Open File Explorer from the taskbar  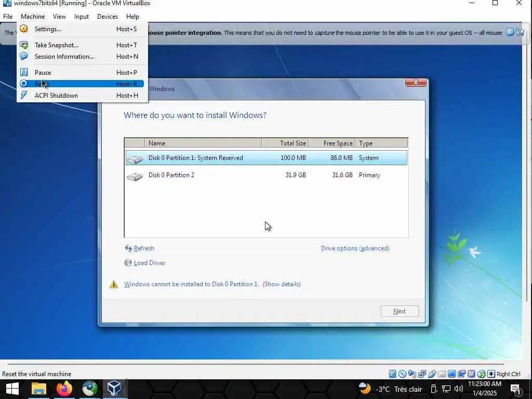click(x=38, y=389)
